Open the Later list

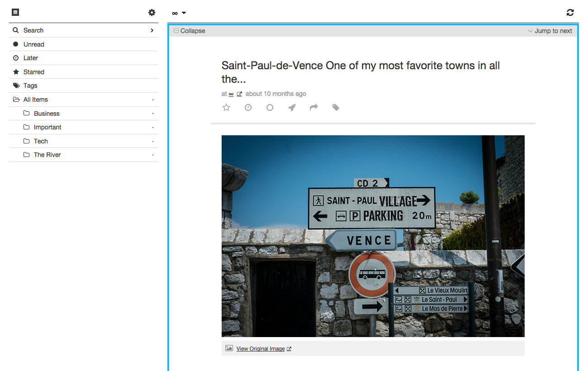point(84,58)
